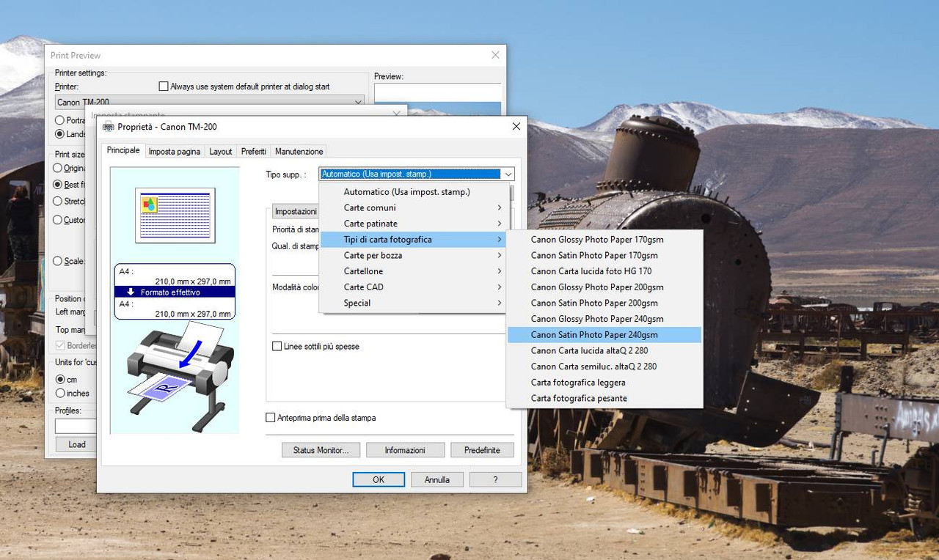Choose Canon Glossy Photo Paper 240gsm

click(x=604, y=319)
